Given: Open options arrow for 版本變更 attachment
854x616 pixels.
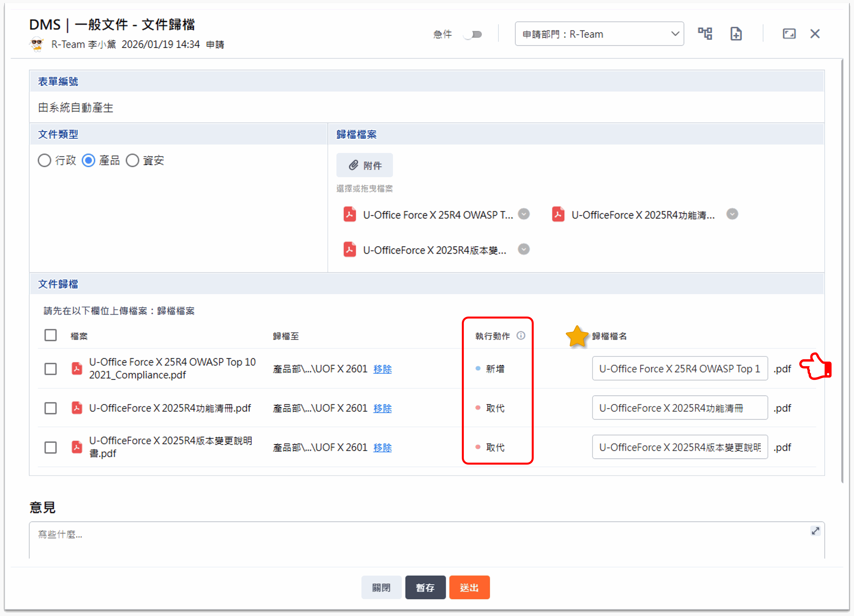Looking at the screenshot, I should coord(524,249).
